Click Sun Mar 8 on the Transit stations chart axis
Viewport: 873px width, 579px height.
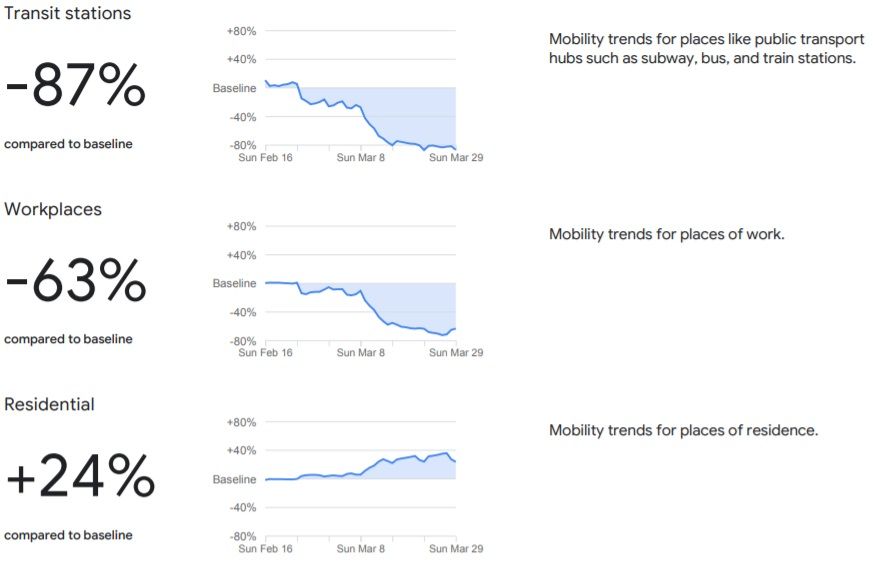pyautogui.click(x=360, y=157)
